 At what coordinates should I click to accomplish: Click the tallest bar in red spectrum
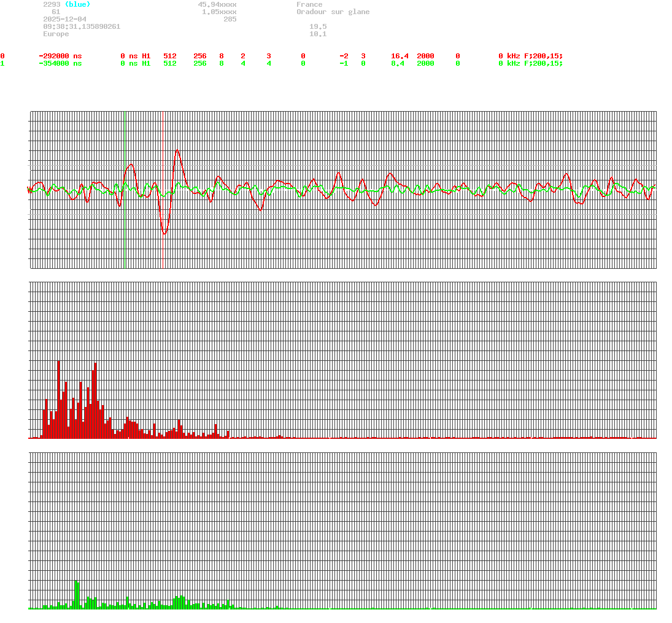(x=59, y=400)
